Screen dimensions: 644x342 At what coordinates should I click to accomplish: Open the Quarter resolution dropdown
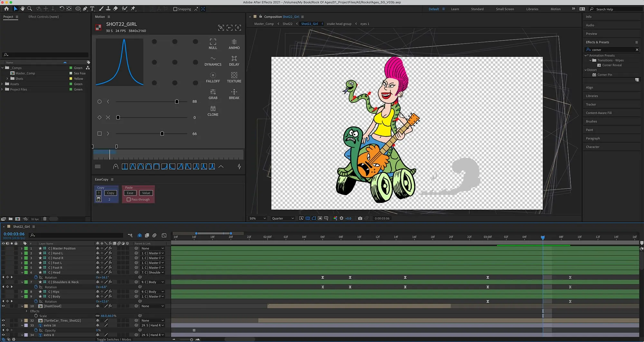[283, 218]
